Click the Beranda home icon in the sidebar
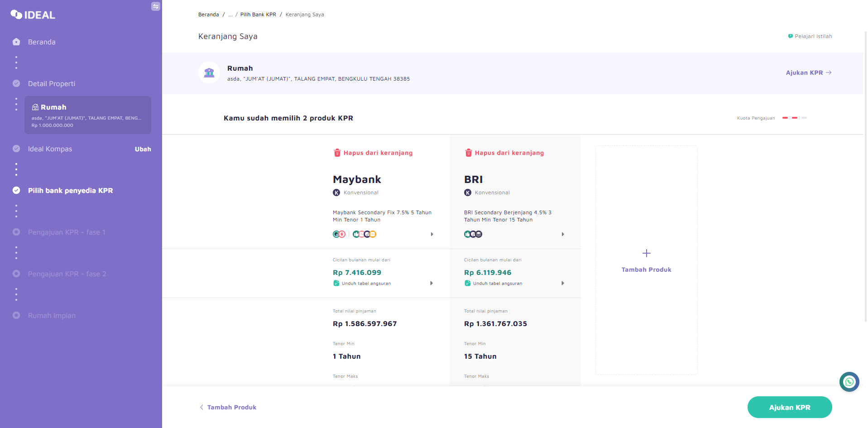868x428 pixels. [16, 42]
